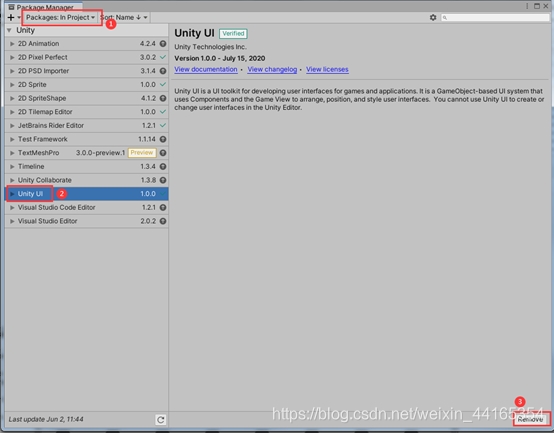Screen dimensions: 554x433
Task: Select the JetBrains Rider Editor package
Action: tap(87, 125)
